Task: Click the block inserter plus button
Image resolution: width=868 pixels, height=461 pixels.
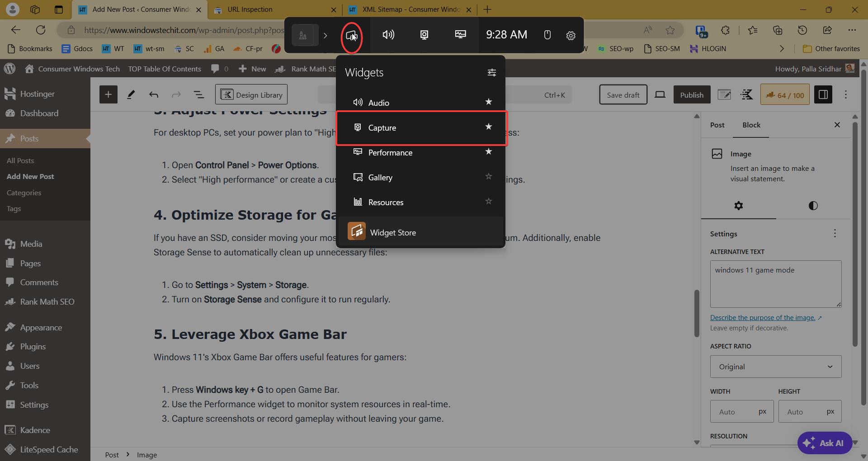Action: tap(108, 94)
